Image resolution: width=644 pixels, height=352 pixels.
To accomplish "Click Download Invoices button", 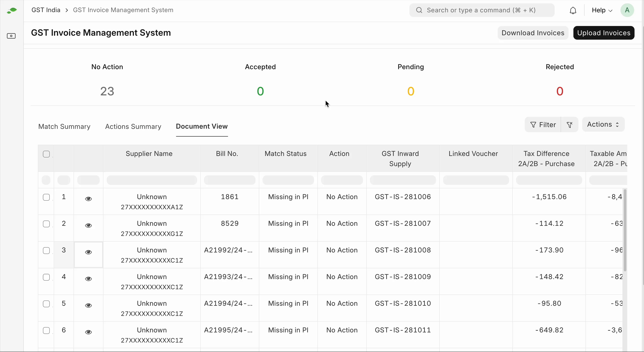I will coord(533,33).
